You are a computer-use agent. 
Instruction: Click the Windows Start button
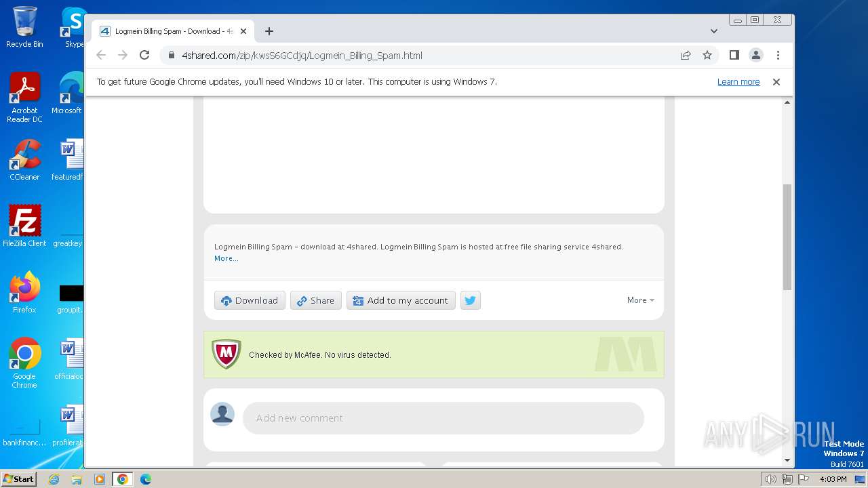(x=18, y=479)
